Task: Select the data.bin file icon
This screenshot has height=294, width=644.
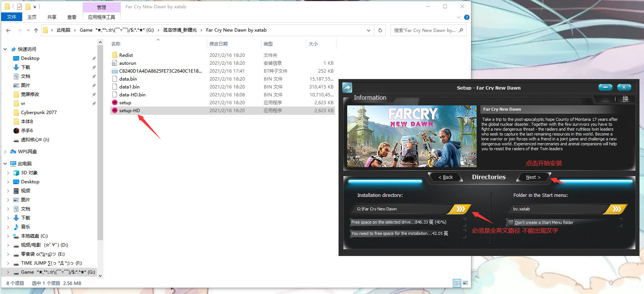Action: coord(115,79)
